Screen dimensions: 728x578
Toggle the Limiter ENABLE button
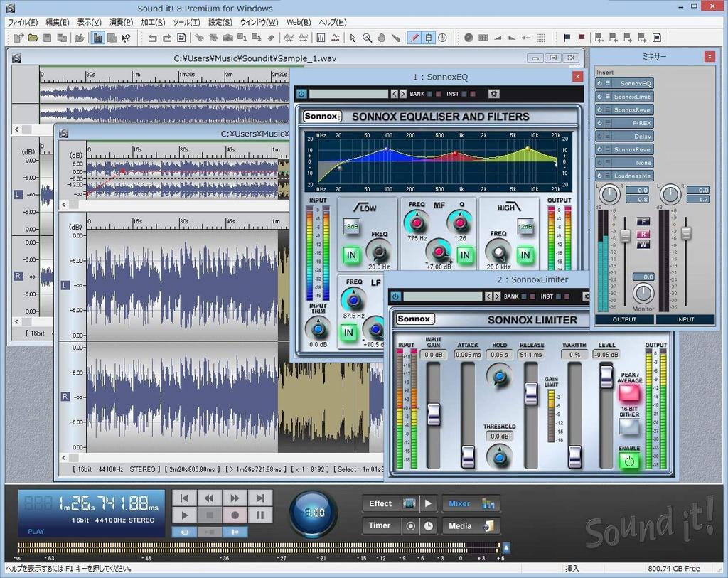[629, 461]
